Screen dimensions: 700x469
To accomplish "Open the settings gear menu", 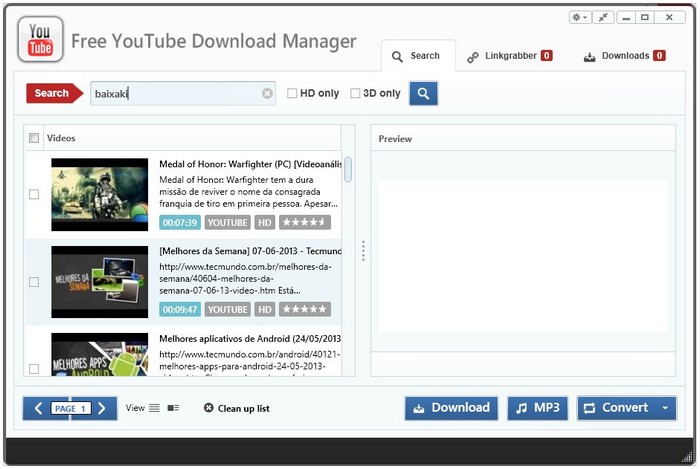I will coord(579,17).
